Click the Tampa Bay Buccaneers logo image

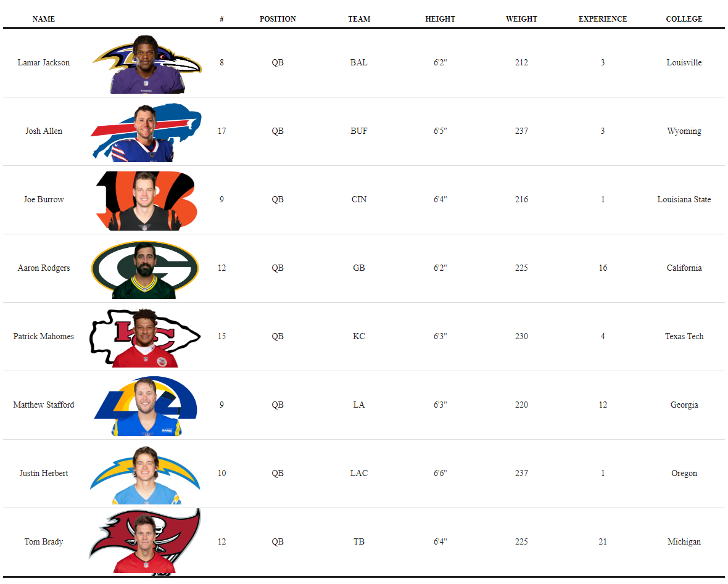(146, 541)
